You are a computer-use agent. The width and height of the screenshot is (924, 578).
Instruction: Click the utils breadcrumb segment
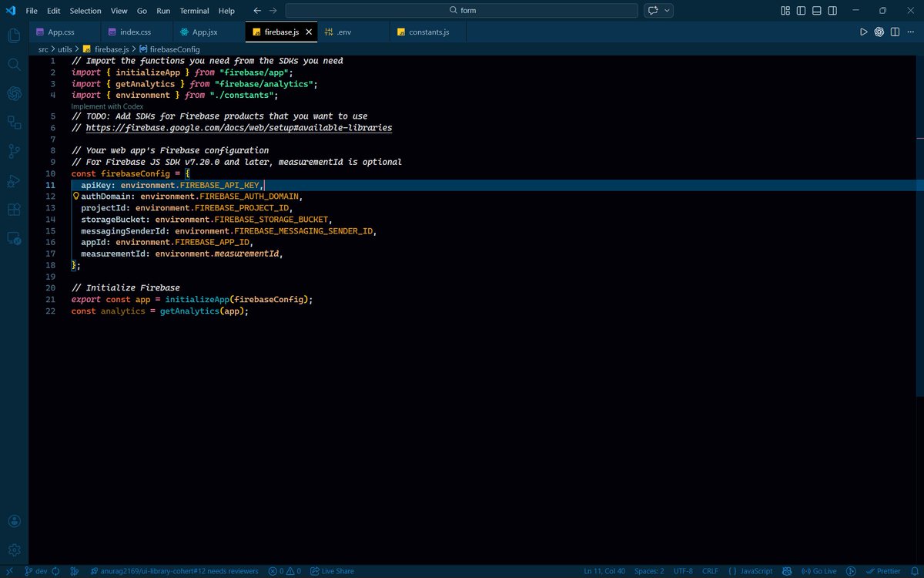click(65, 49)
